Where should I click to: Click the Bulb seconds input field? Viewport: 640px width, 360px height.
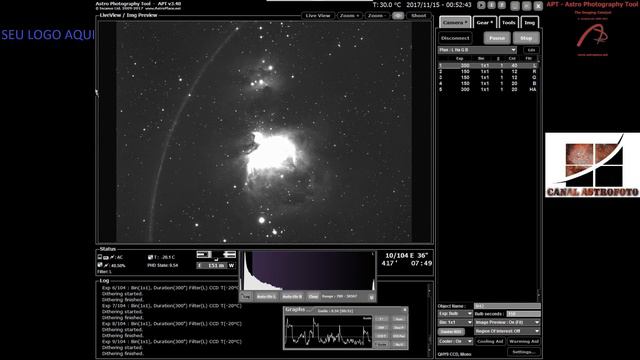pos(523,313)
